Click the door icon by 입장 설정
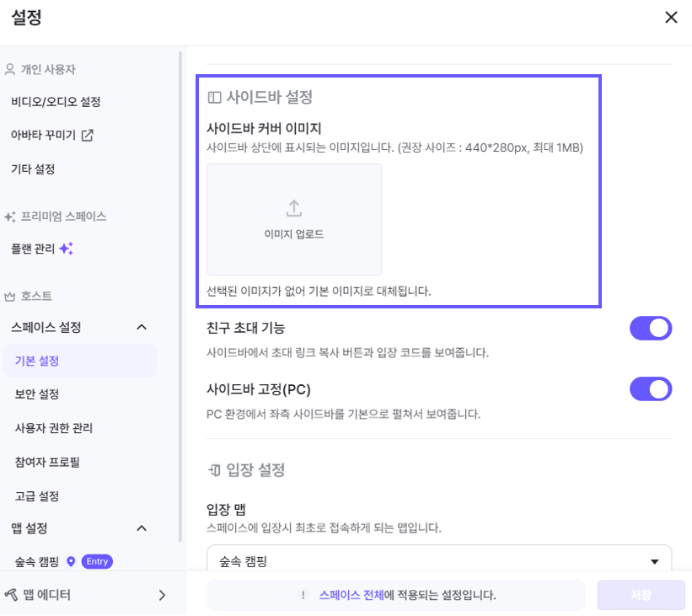Image resolution: width=692 pixels, height=616 pixels. 215,469
